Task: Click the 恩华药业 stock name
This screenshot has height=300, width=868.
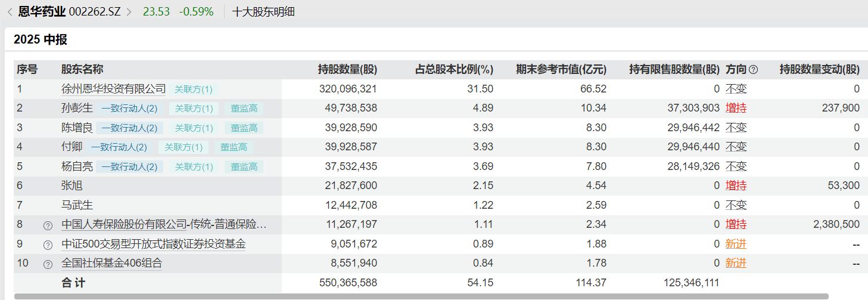Action: [x=42, y=11]
